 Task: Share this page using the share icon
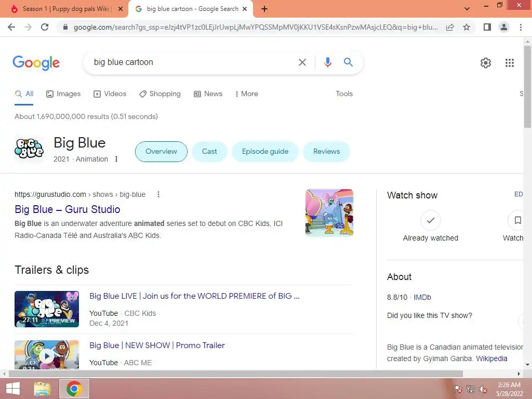click(x=450, y=27)
